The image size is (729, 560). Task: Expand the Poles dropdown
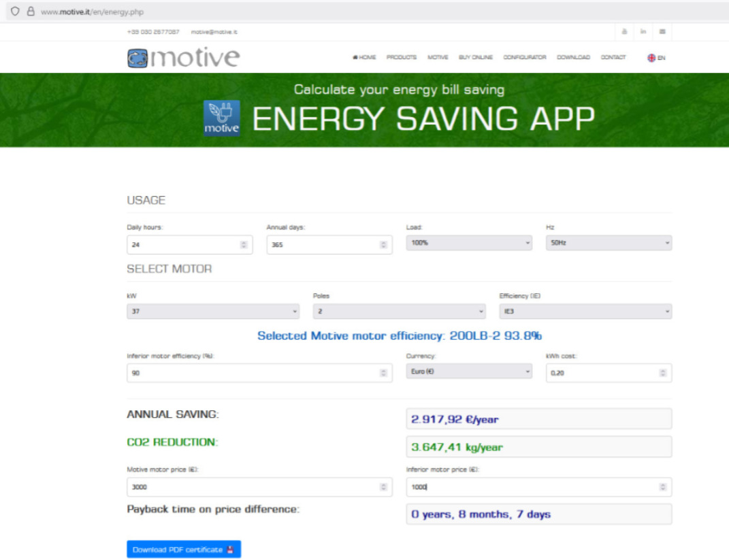click(x=400, y=311)
